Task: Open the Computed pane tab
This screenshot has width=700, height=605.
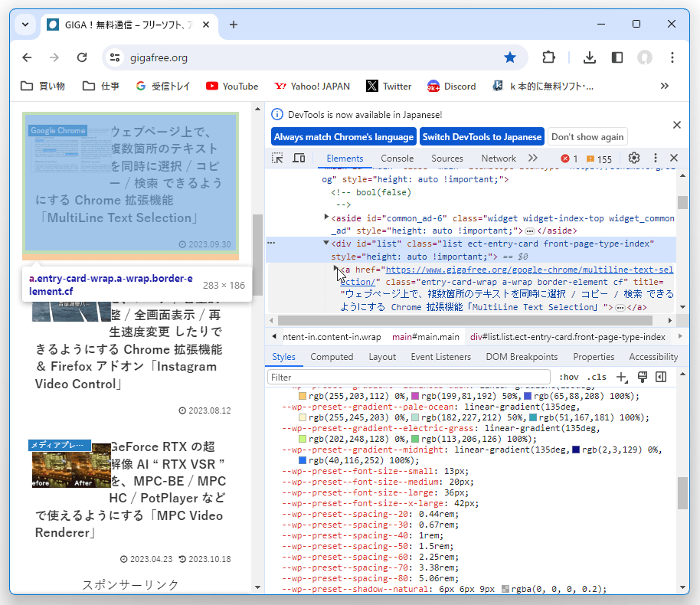Action: coord(332,357)
